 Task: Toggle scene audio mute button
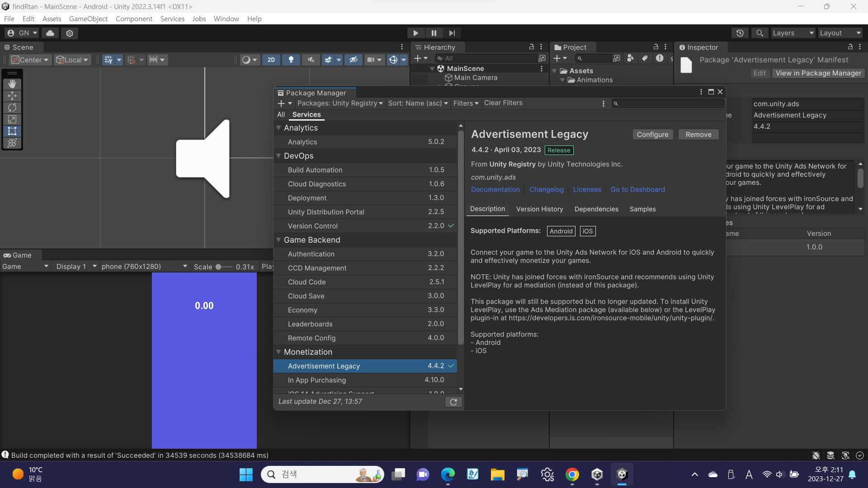(x=311, y=60)
